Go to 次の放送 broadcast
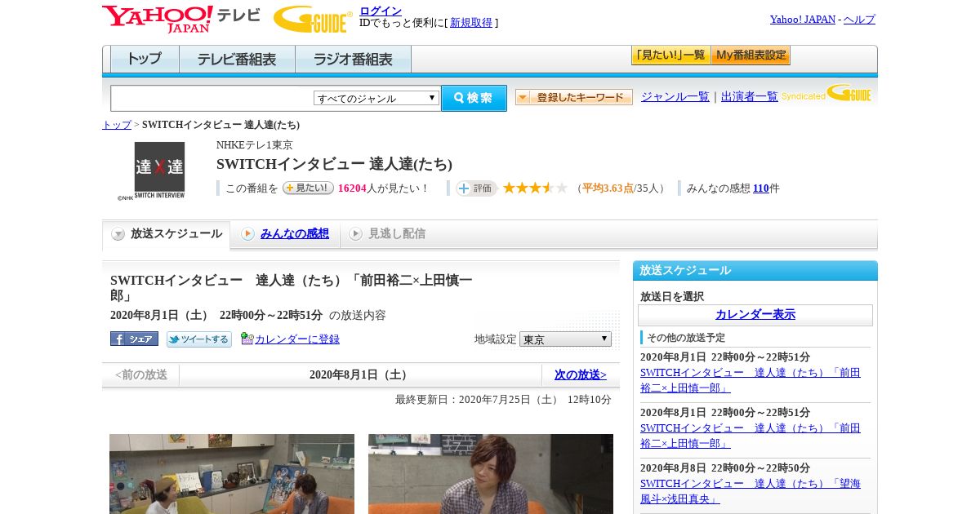The width and height of the screenshot is (980, 514). [x=581, y=375]
